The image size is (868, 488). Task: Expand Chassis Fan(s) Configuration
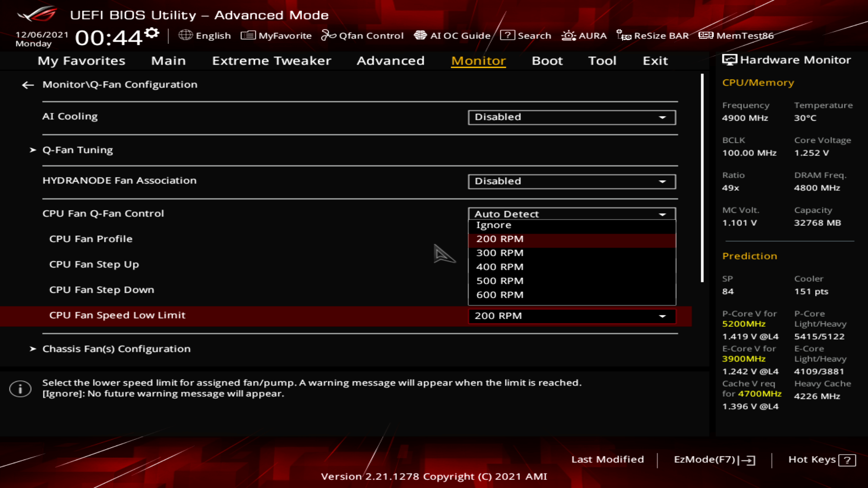click(x=116, y=349)
